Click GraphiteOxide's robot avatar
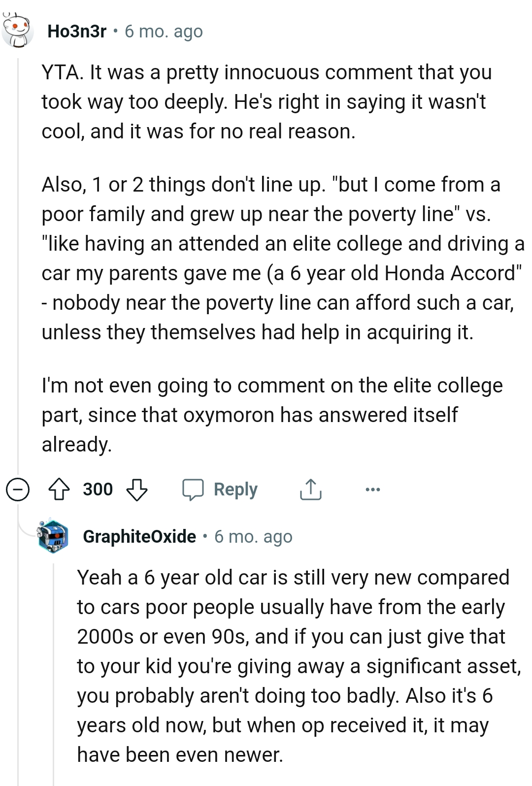532x786 pixels. [x=51, y=536]
